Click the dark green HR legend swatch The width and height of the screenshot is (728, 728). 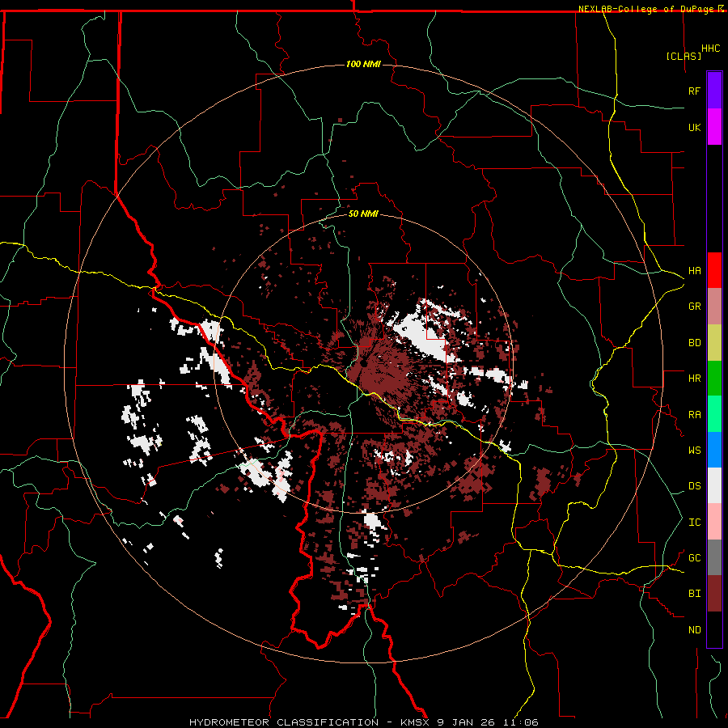click(714, 379)
